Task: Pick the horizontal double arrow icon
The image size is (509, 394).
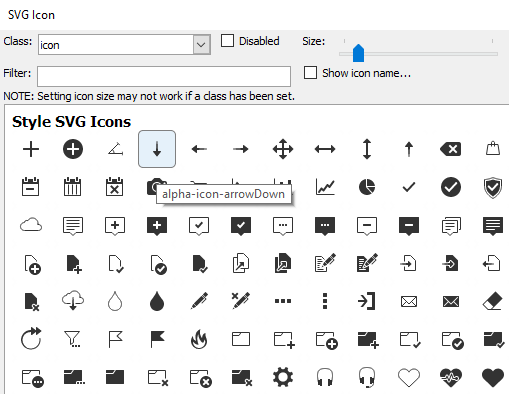Action: click(325, 149)
